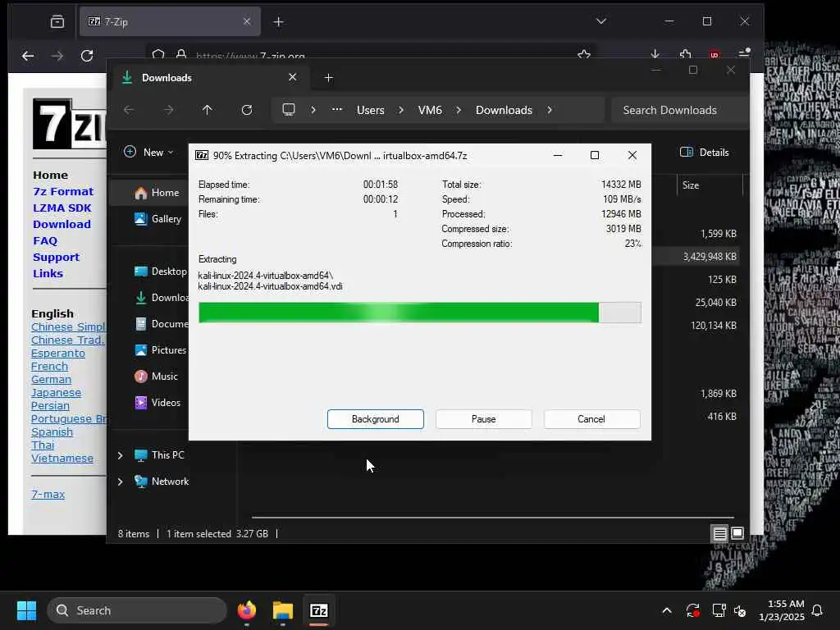The image size is (840, 630).
Task: Click the taskbar Search box
Action: pos(137,610)
